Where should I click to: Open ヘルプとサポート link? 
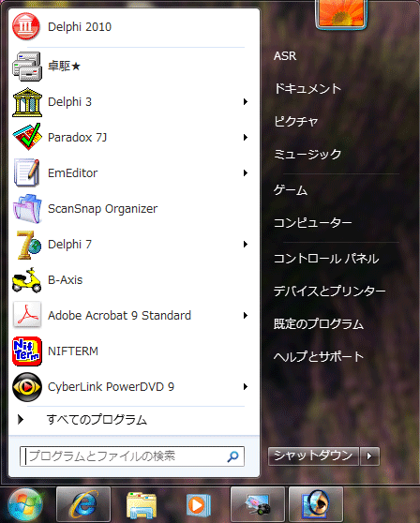(319, 356)
